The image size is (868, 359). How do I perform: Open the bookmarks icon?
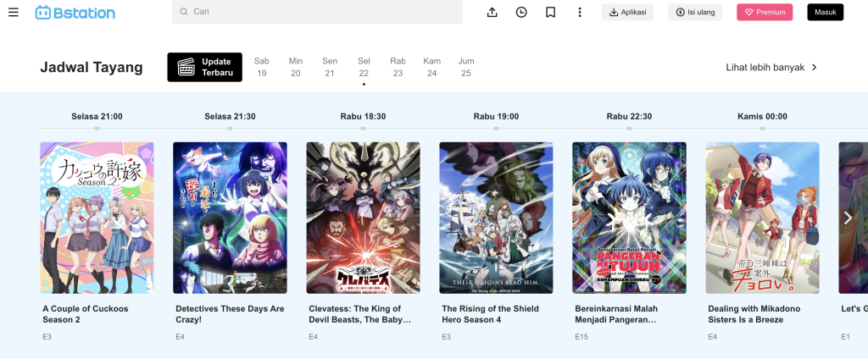pos(550,12)
